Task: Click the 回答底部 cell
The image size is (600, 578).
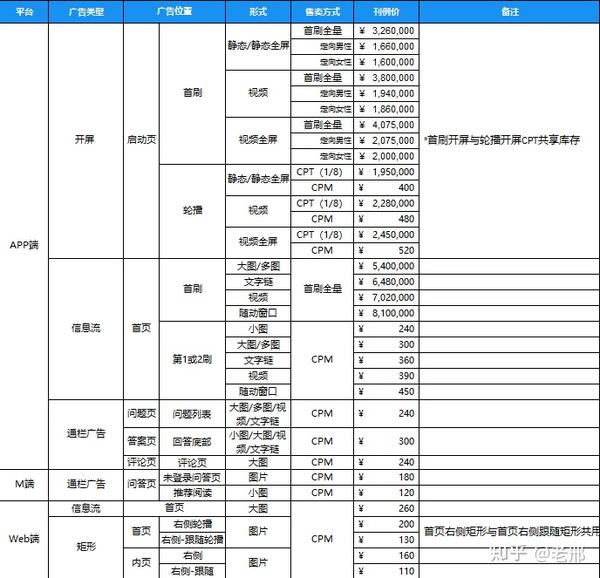Action: coord(192,441)
